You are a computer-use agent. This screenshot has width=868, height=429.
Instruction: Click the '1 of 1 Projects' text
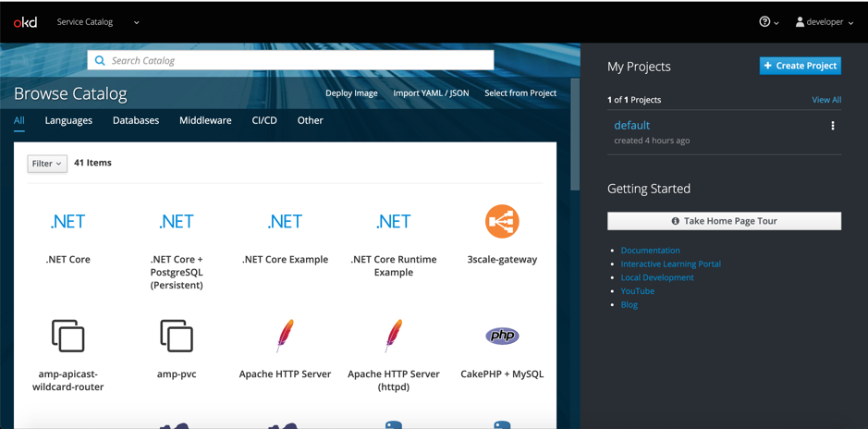point(634,100)
